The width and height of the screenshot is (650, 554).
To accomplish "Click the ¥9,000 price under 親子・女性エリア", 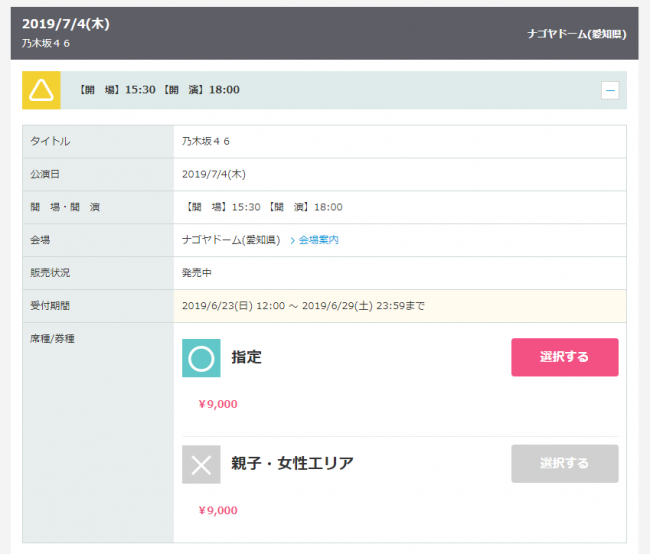I will click(x=218, y=510).
